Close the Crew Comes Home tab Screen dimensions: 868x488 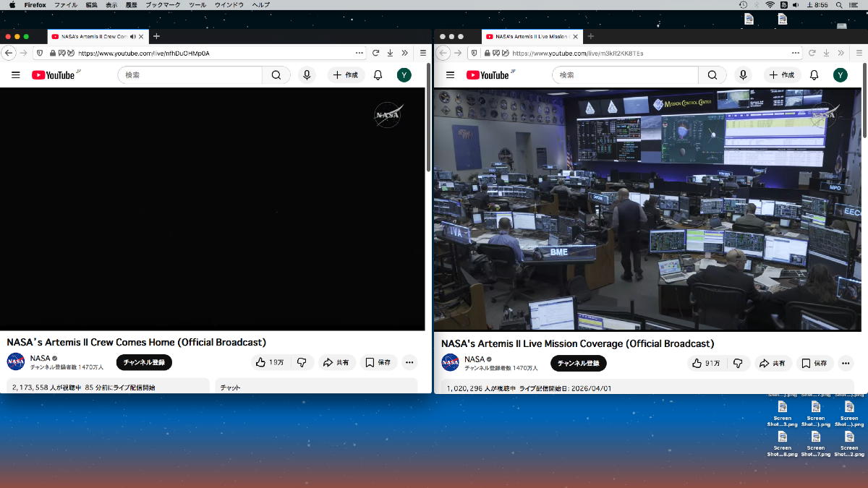tap(142, 36)
